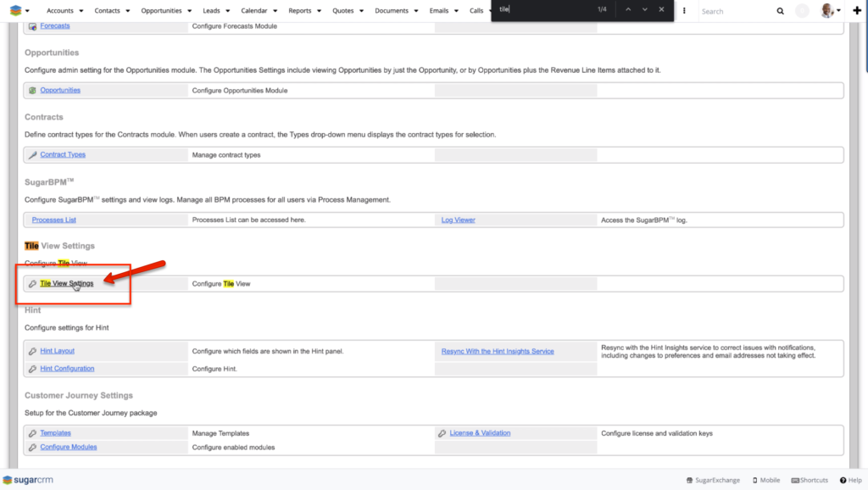The image size is (868, 490).
Task: Open the Contacts module tab
Action: click(x=107, y=10)
